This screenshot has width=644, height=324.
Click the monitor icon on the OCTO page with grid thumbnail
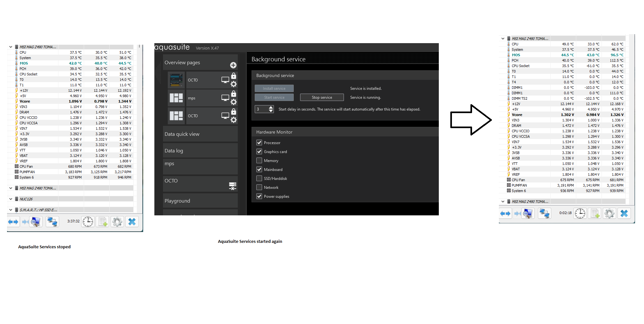click(225, 116)
